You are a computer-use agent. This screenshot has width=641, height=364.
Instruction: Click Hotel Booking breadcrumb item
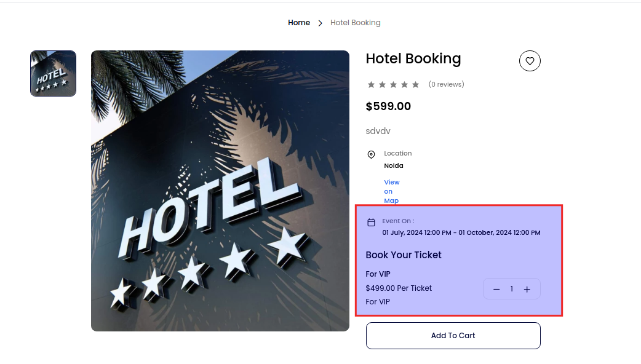356,23
